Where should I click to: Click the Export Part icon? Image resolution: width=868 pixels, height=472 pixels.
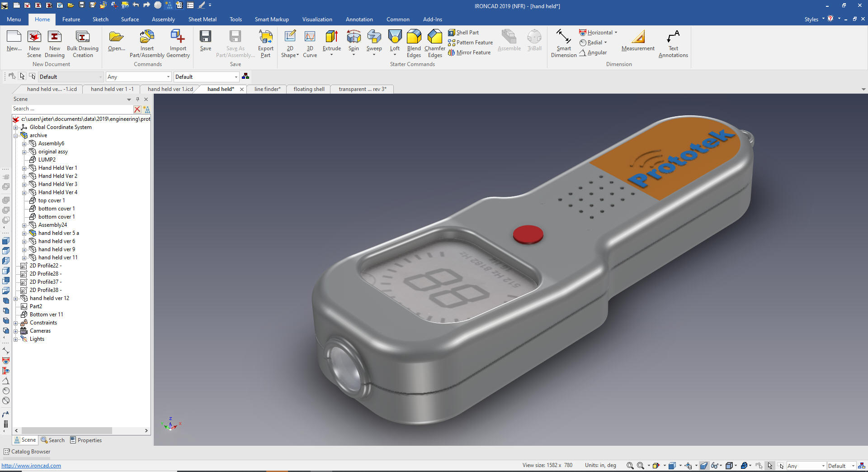pos(265,43)
